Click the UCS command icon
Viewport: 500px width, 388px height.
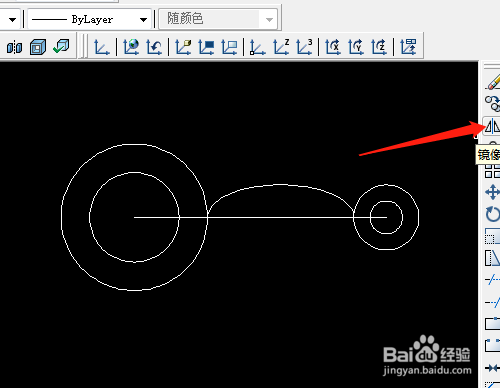[x=101, y=47]
